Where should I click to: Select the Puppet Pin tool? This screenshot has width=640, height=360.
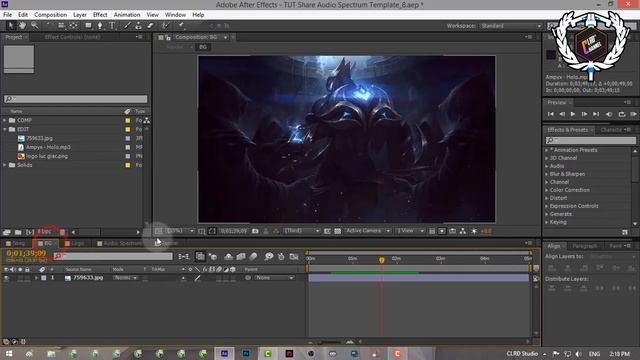[x=181, y=26]
